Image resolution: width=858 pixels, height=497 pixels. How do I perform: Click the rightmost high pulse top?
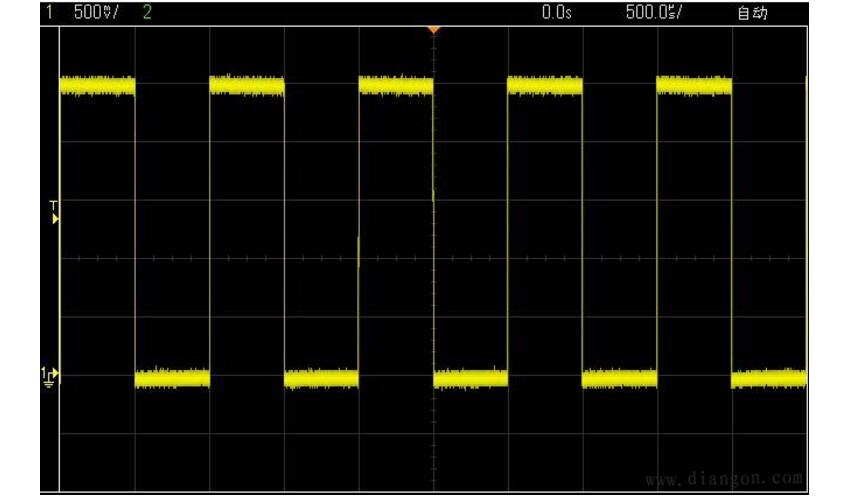coord(694,86)
